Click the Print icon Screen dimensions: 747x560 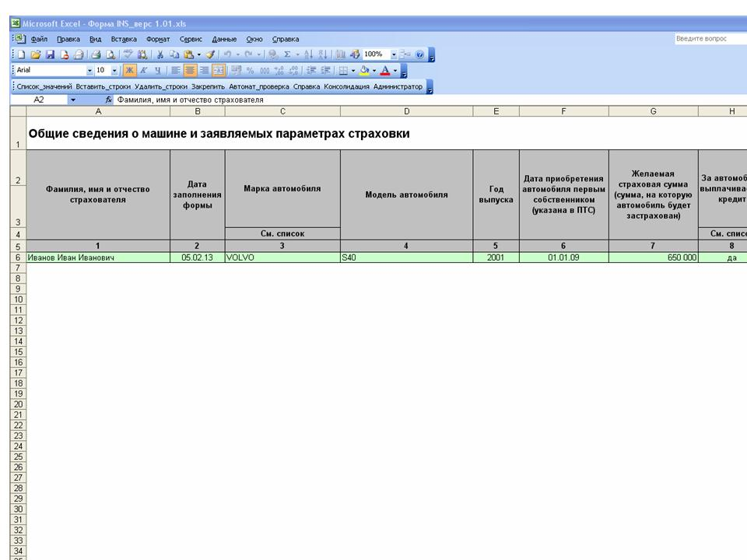[x=96, y=54]
